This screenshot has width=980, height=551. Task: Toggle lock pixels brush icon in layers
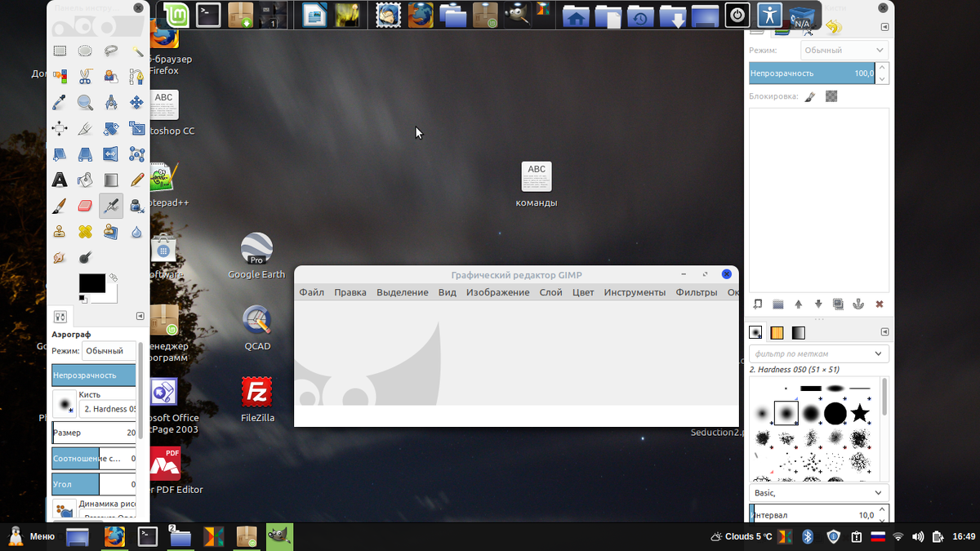[x=809, y=96]
